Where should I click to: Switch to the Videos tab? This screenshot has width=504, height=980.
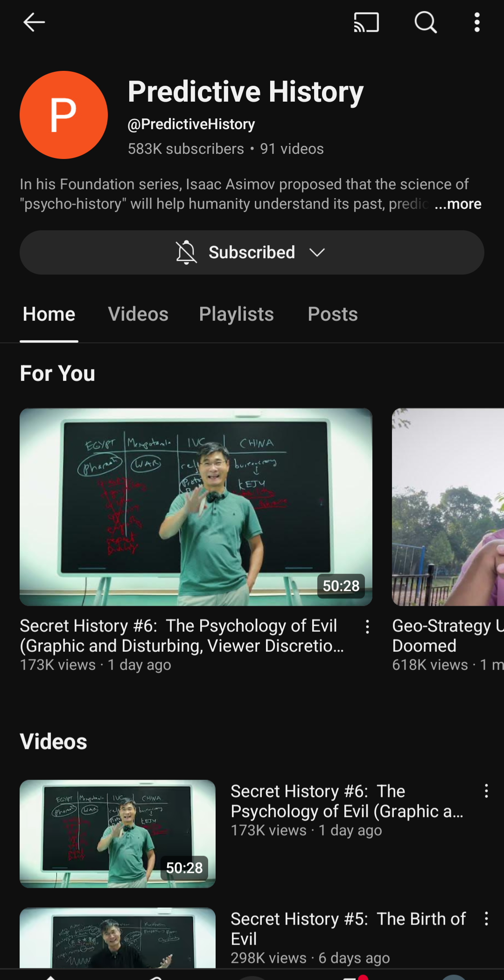tap(138, 314)
